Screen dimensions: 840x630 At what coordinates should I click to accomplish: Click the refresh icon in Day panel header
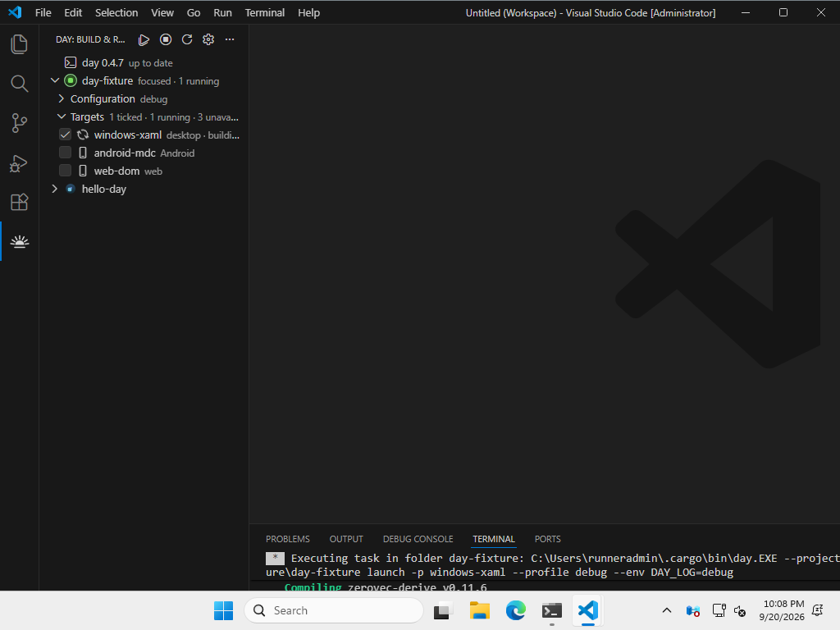click(x=187, y=39)
